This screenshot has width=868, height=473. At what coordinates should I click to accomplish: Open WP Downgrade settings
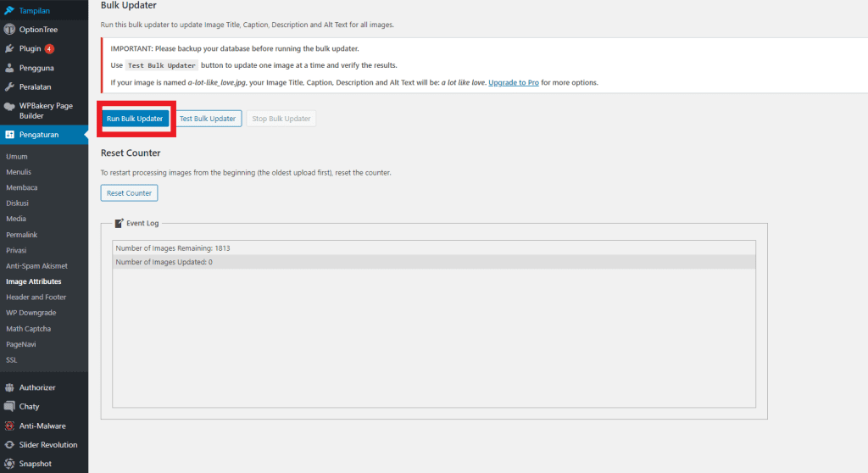coord(31,313)
